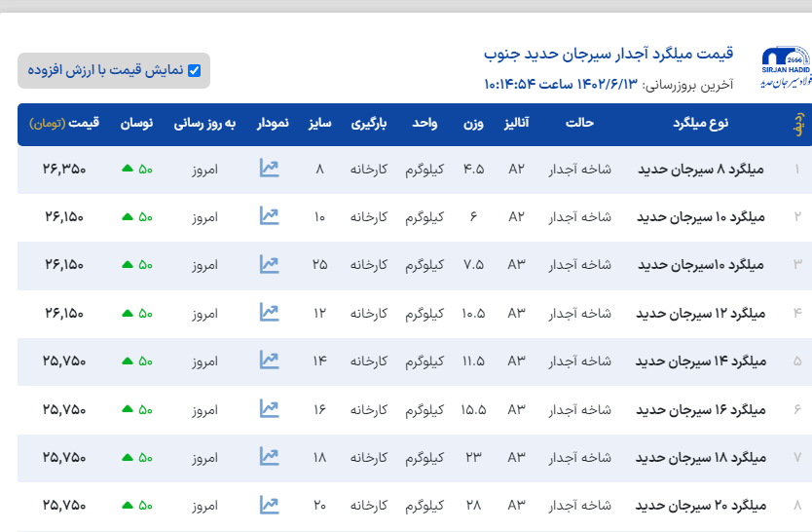Click the page title قیمت میلگرد آجدار سیرجان
812x532 pixels.
pos(609,53)
